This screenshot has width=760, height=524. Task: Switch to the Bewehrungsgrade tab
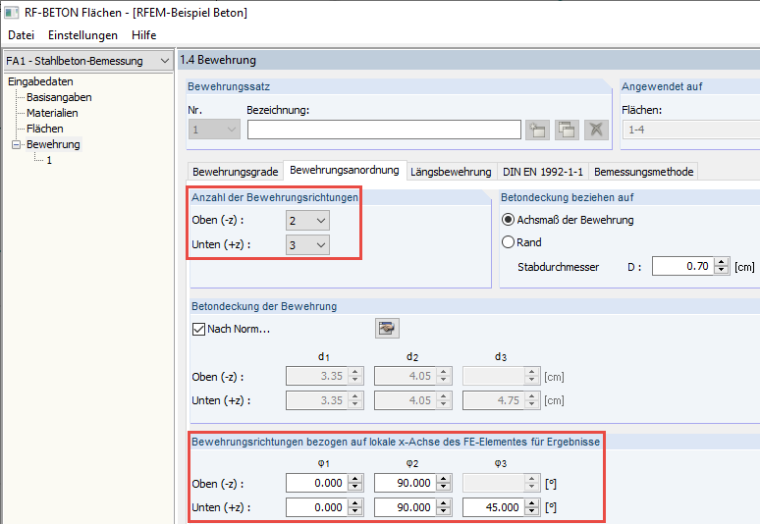[235, 172]
